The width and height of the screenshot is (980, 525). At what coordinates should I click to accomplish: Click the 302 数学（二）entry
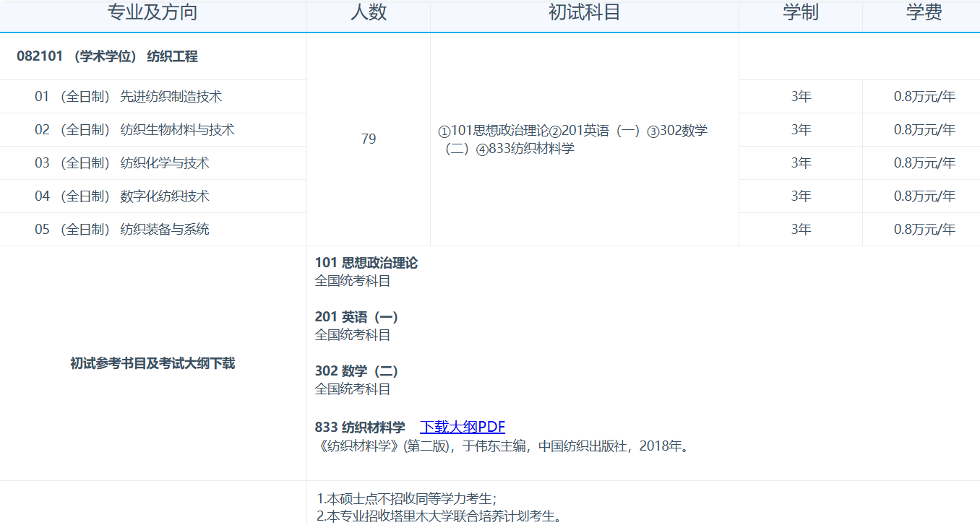[x=358, y=370]
